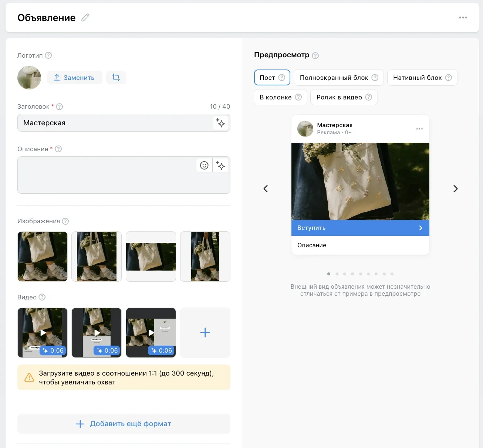
Task: Show help for Изображения
Action: [65, 221]
